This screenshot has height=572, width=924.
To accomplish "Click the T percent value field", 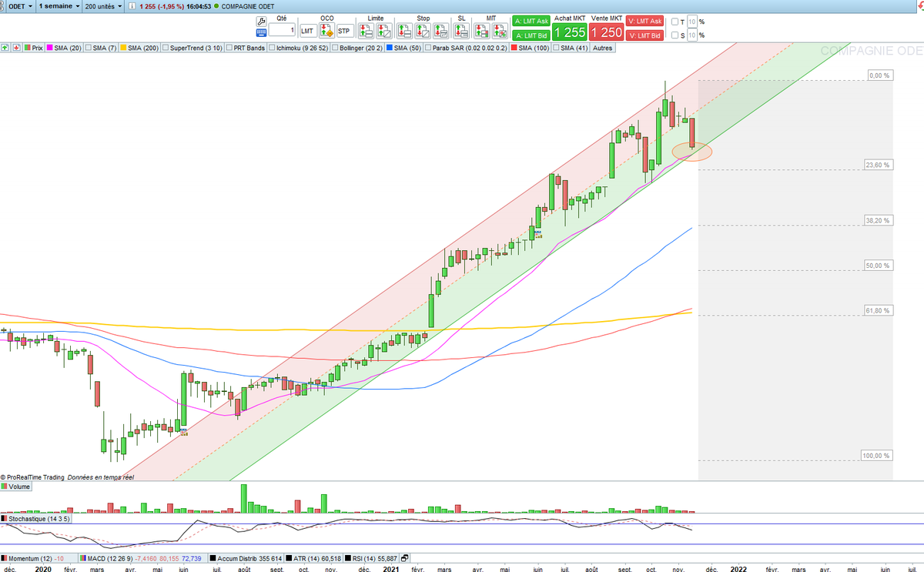I will click(x=691, y=22).
